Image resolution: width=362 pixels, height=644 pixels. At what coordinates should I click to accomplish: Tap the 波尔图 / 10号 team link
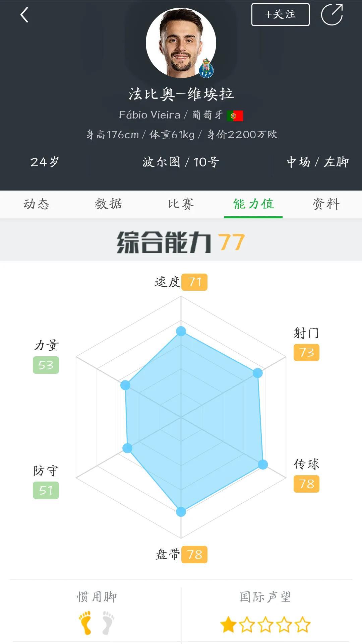(x=181, y=162)
